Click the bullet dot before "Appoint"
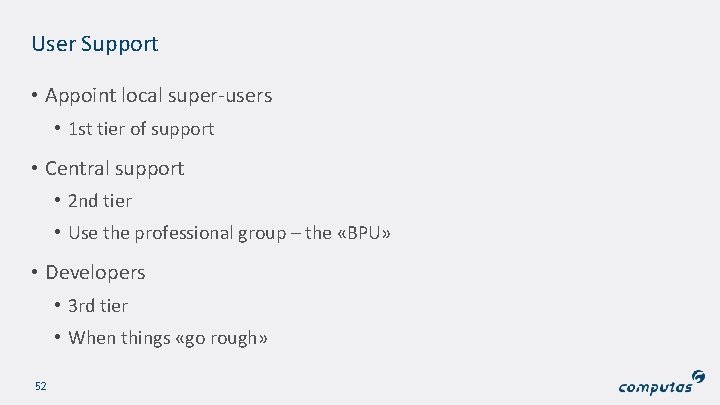 (x=34, y=97)
